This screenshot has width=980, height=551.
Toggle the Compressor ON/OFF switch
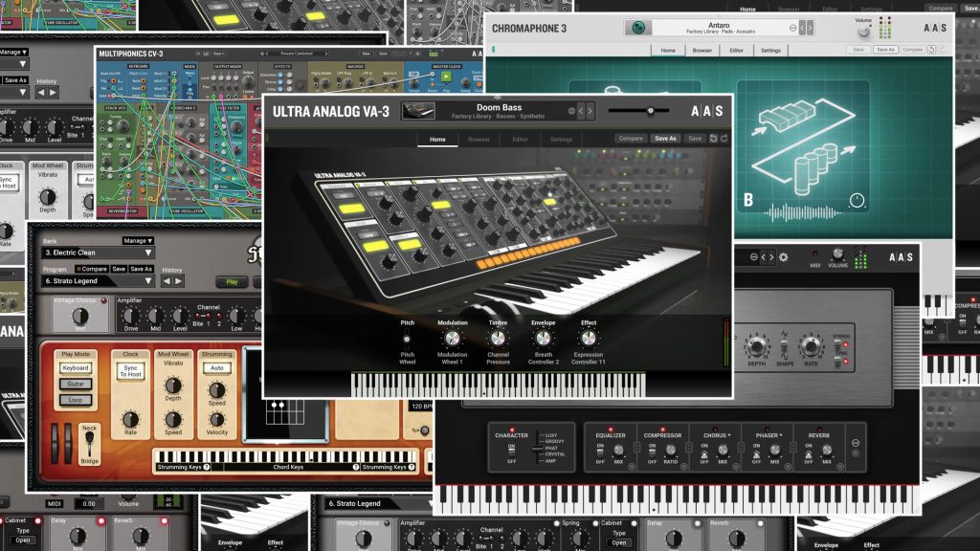[x=652, y=452]
